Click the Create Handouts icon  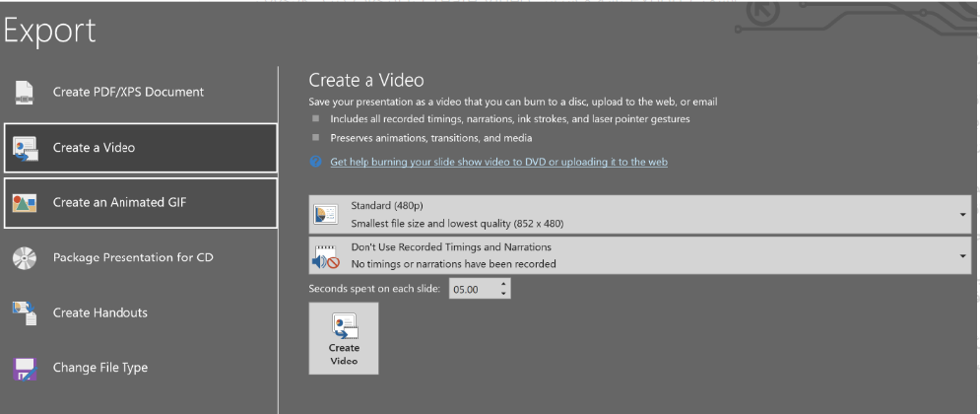[x=25, y=312]
